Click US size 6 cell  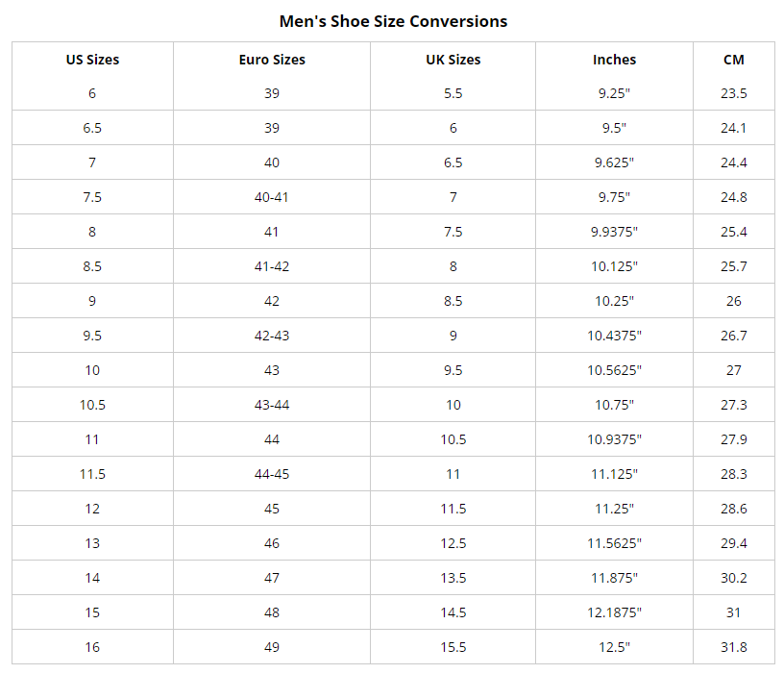pyautogui.click(x=92, y=93)
